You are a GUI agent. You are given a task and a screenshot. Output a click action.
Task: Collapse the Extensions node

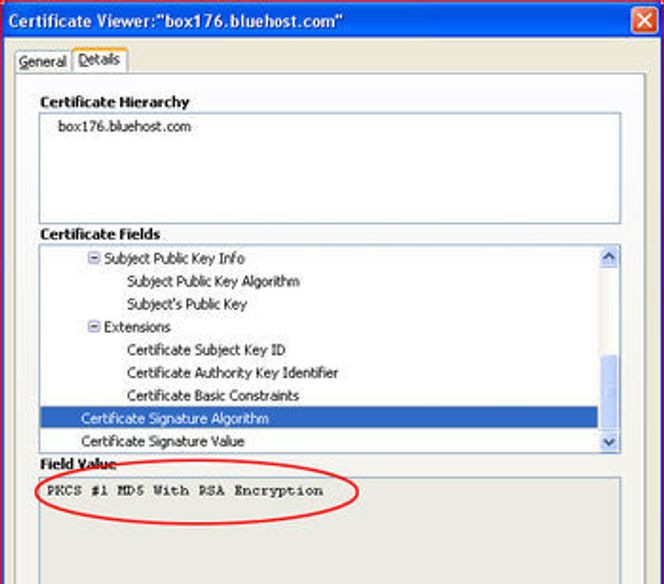click(94, 327)
